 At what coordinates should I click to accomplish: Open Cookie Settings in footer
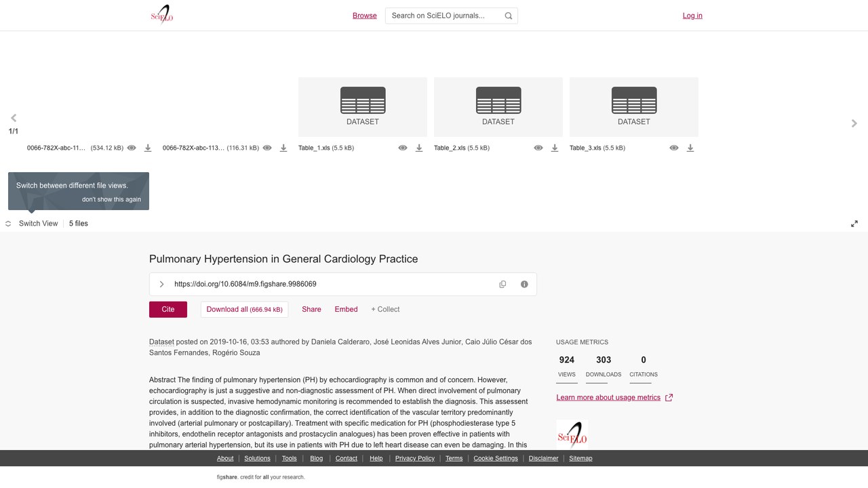coord(496,458)
